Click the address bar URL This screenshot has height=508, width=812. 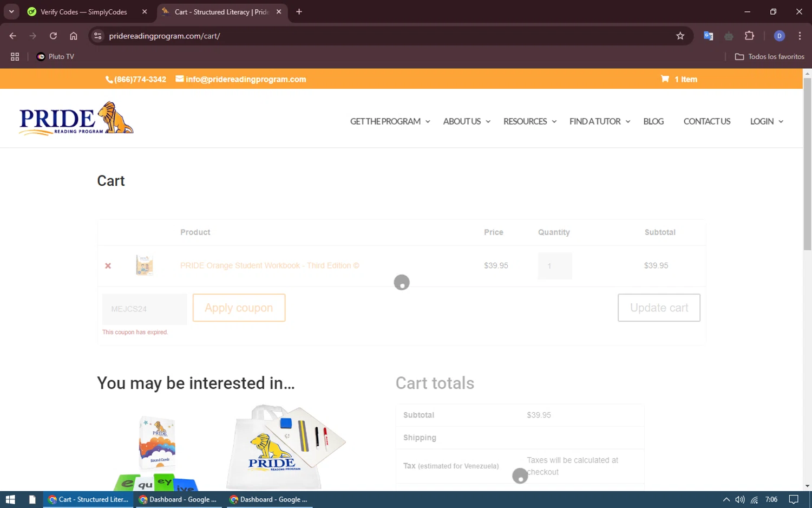[165, 36]
